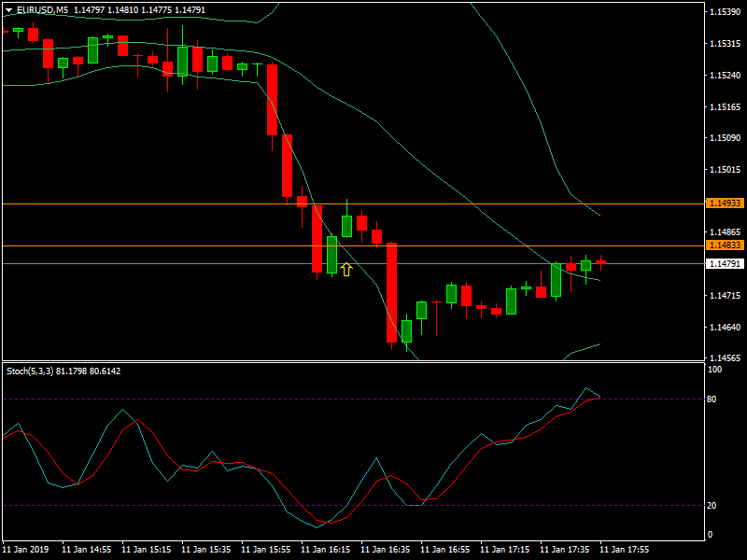Viewport: 747px width, 560px height.
Task: Click the 20 level on stochastic scale
Action: click(712, 505)
